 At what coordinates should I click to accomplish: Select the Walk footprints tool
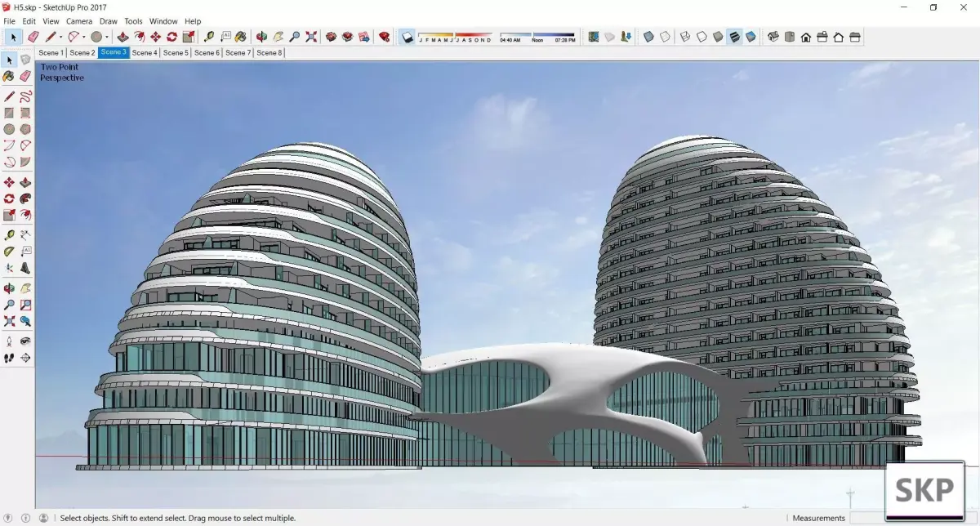pyautogui.click(x=9, y=357)
